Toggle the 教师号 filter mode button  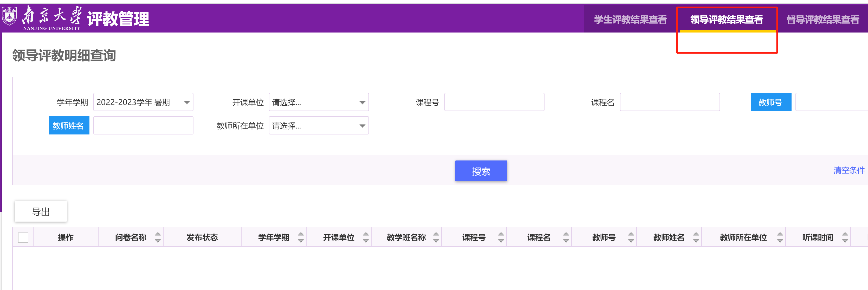(771, 102)
